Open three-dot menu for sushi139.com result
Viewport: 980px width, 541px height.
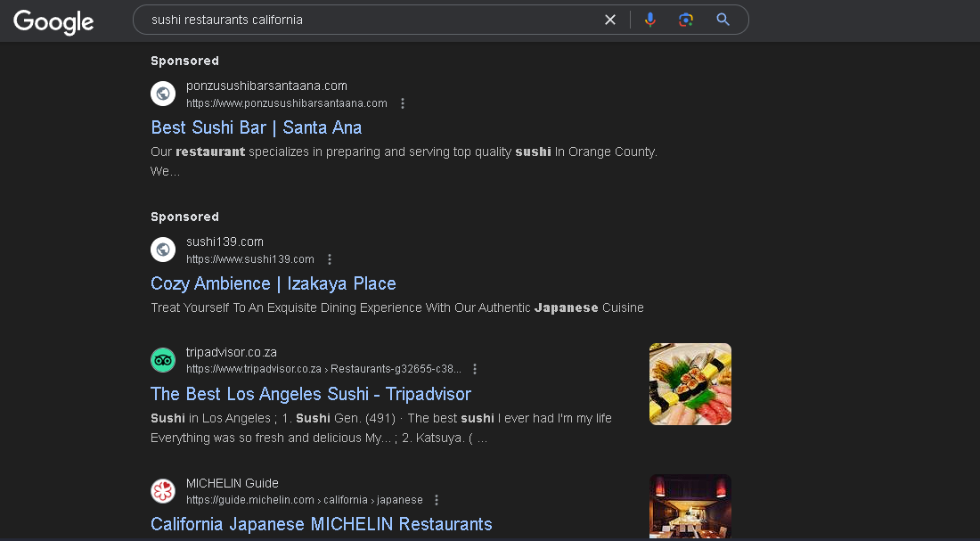point(330,259)
